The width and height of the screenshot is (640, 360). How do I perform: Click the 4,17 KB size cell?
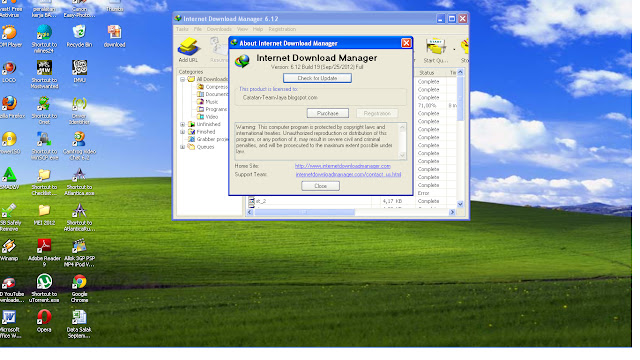coord(393,201)
